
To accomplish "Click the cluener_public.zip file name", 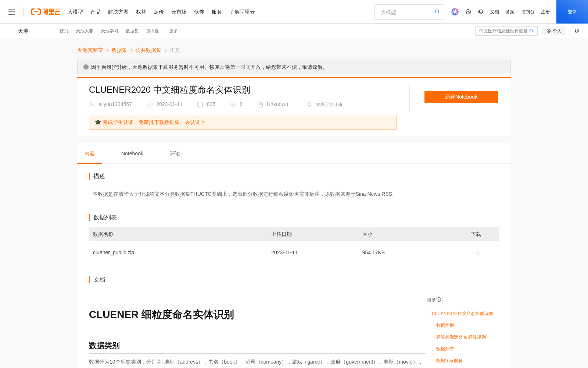I will point(114,252).
